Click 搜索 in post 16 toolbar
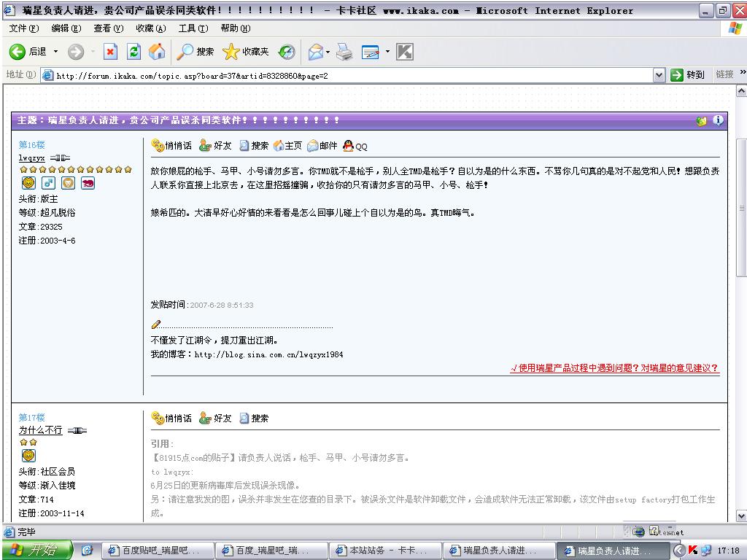 click(x=254, y=145)
